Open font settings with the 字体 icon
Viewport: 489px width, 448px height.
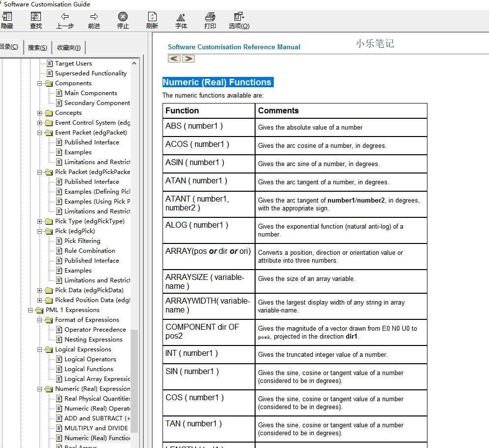[x=181, y=17]
